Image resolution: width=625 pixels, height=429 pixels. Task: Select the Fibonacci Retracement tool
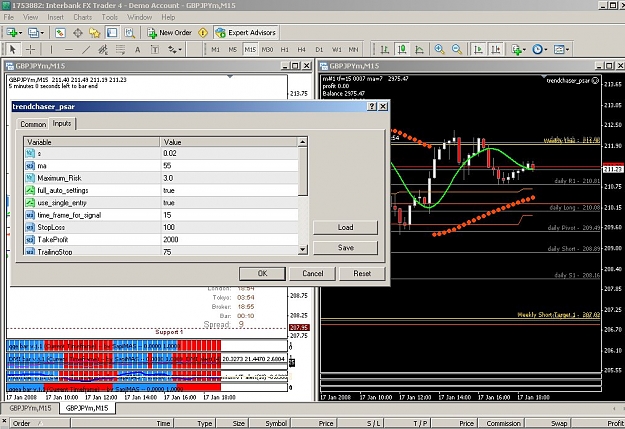point(120,49)
